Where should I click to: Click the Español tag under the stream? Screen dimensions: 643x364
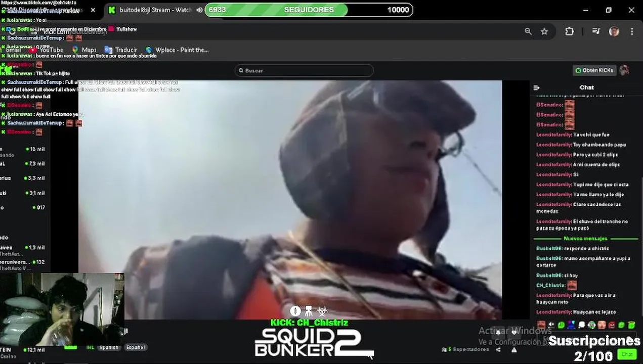[136, 347]
